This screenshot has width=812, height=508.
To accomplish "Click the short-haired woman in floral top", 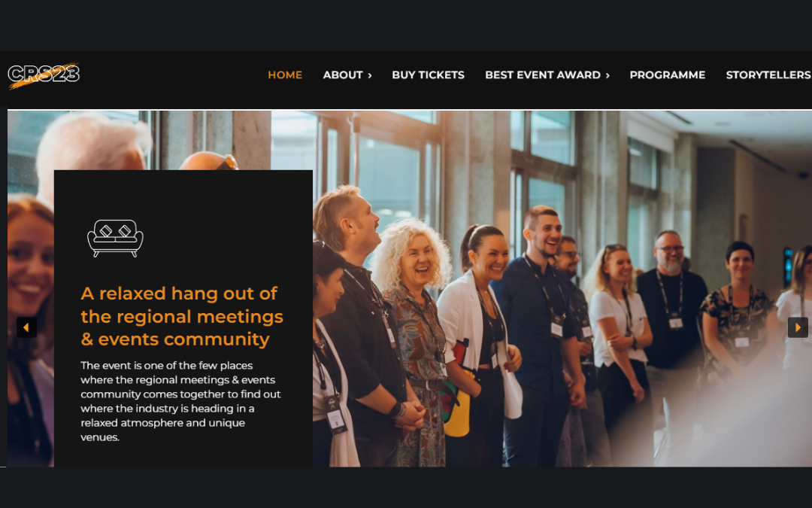I will click(x=738, y=311).
